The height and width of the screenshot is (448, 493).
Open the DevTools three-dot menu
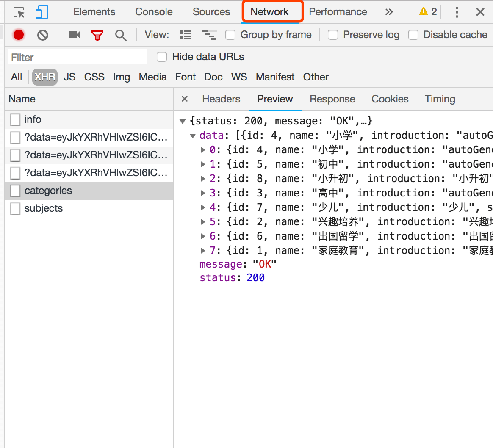coord(457,12)
